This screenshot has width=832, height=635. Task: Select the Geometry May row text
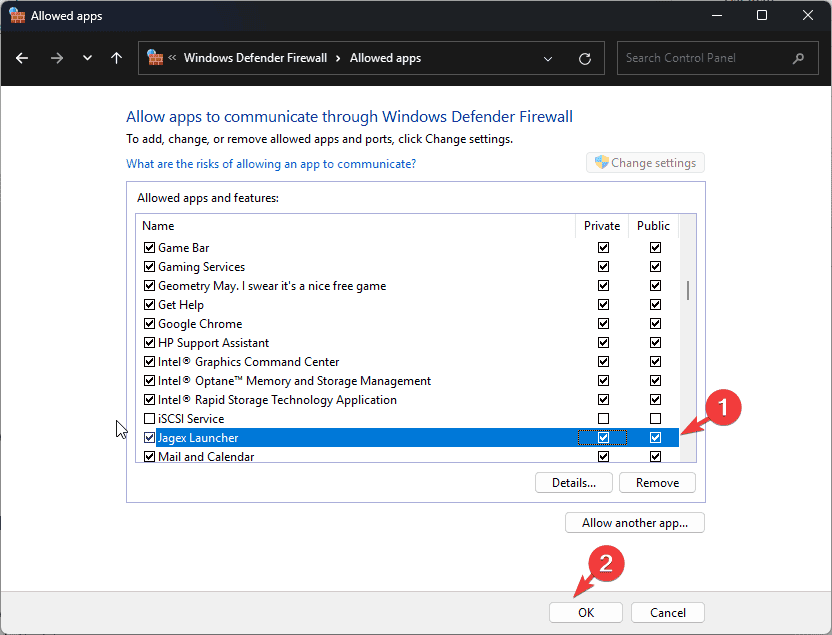[x=272, y=286]
